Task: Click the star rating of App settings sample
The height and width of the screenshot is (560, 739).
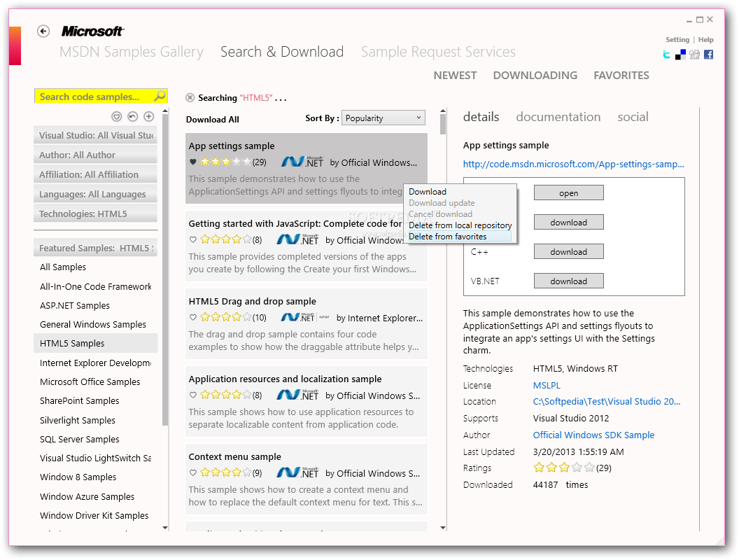Action: (225, 162)
